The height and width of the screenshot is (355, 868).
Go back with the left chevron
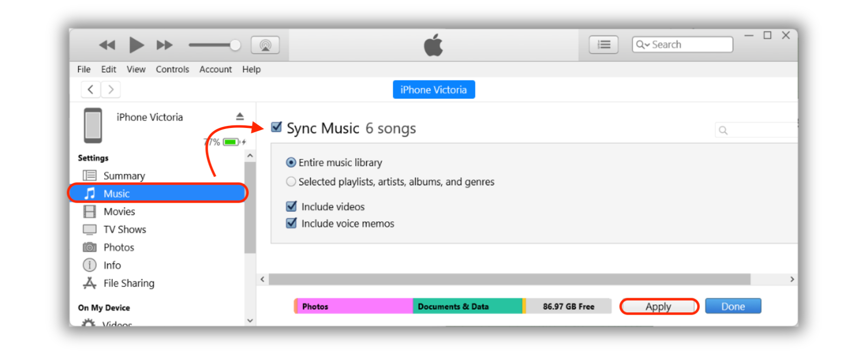(x=91, y=89)
